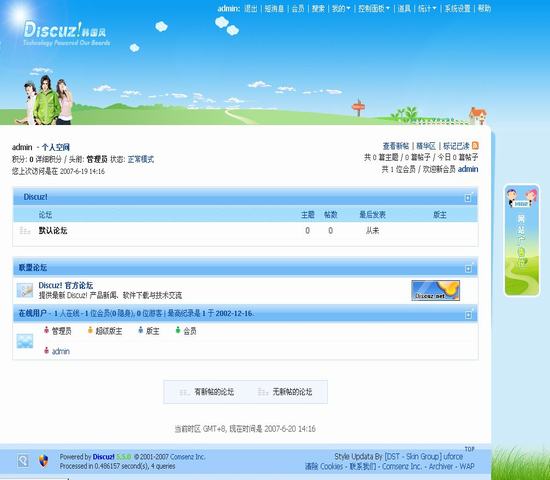
Task: Click the 无新帖的论坛 legend icon
Action: [x=263, y=392]
